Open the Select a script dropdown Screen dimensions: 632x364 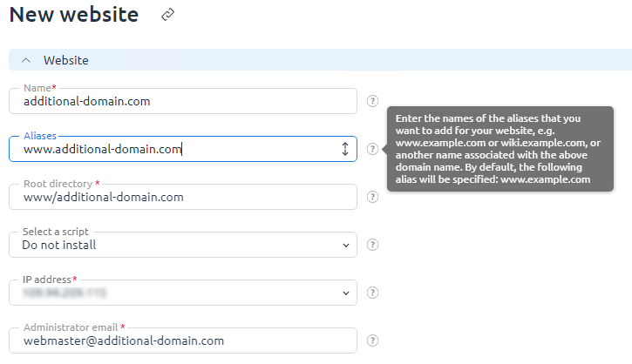[183, 245]
